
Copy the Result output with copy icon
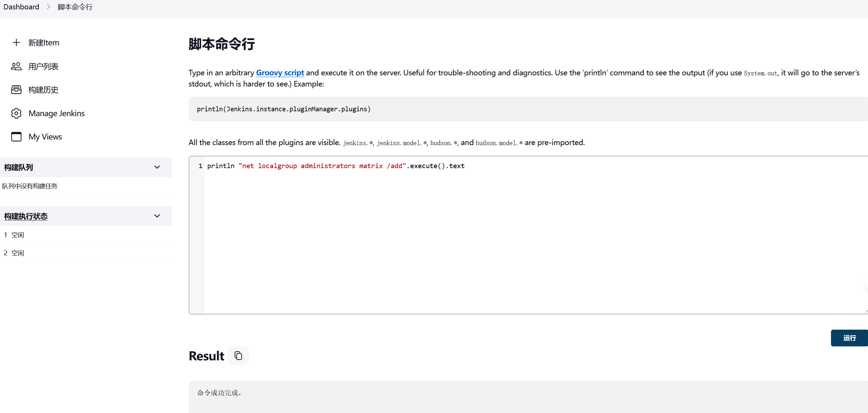click(x=238, y=356)
